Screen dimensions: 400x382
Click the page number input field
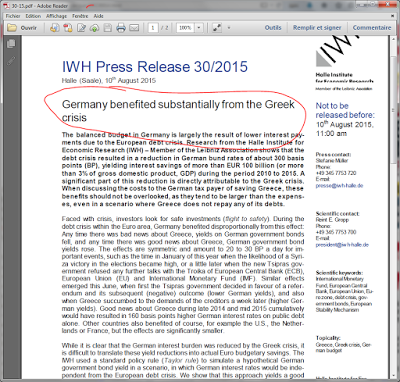click(x=153, y=28)
